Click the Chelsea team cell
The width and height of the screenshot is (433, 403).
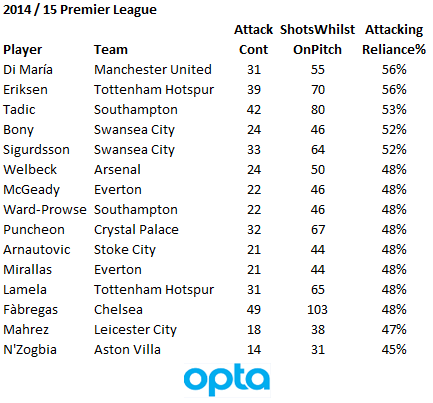point(118,310)
